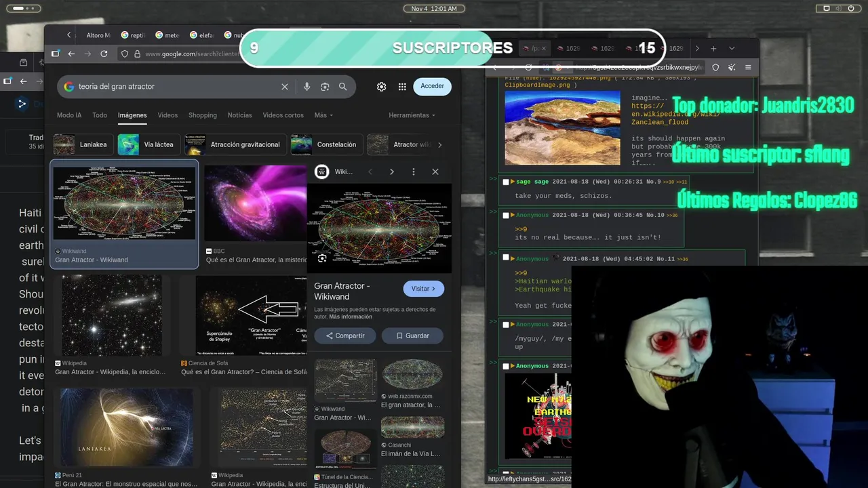
Task: List all tabs dropdown in right browser
Action: click(732, 49)
